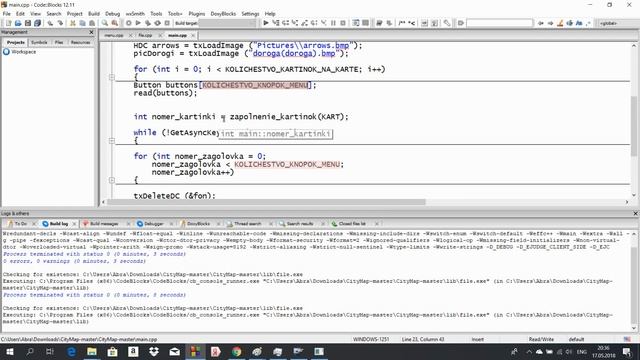Close the Management panel
The height and width of the screenshot is (360, 640).
tap(91, 32)
